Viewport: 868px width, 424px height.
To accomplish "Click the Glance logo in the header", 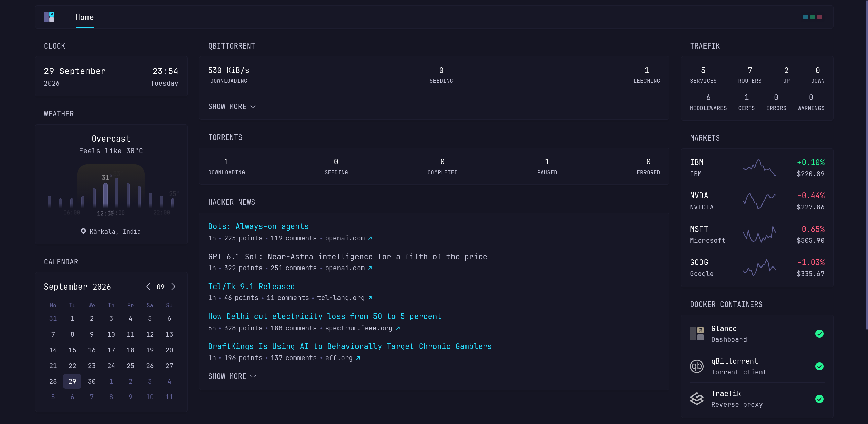I will [x=49, y=17].
